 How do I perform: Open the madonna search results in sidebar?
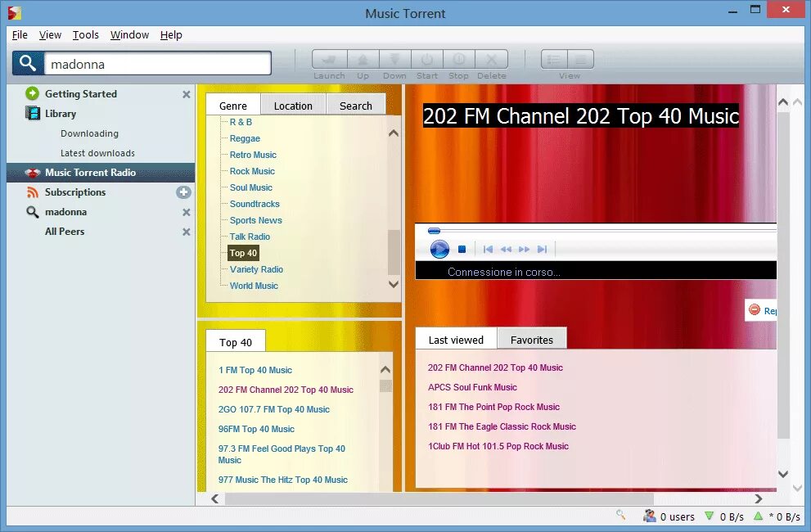tap(65, 212)
